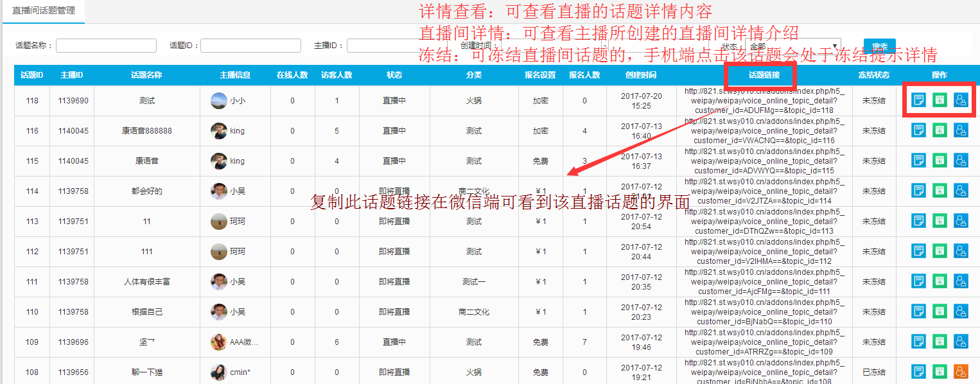980x384 pixels.
Task: Freeze topic 118 with the lock-user icon
Action: pyautogui.click(x=961, y=100)
